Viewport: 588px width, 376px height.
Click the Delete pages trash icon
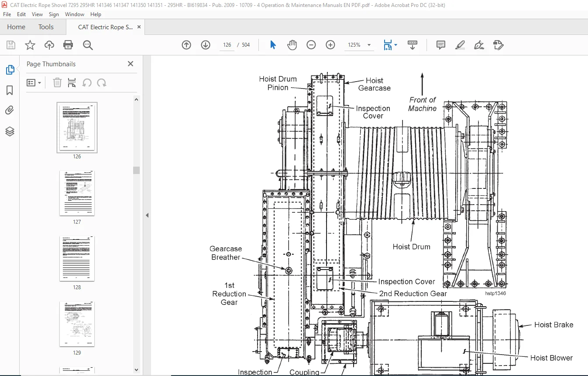pyautogui.click(x=57, y=82)
